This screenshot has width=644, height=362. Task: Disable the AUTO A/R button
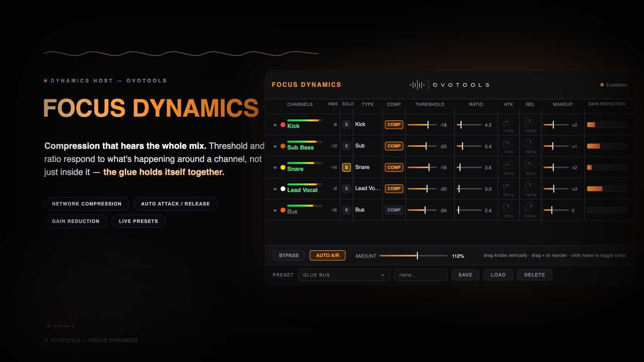click(327, 255)
